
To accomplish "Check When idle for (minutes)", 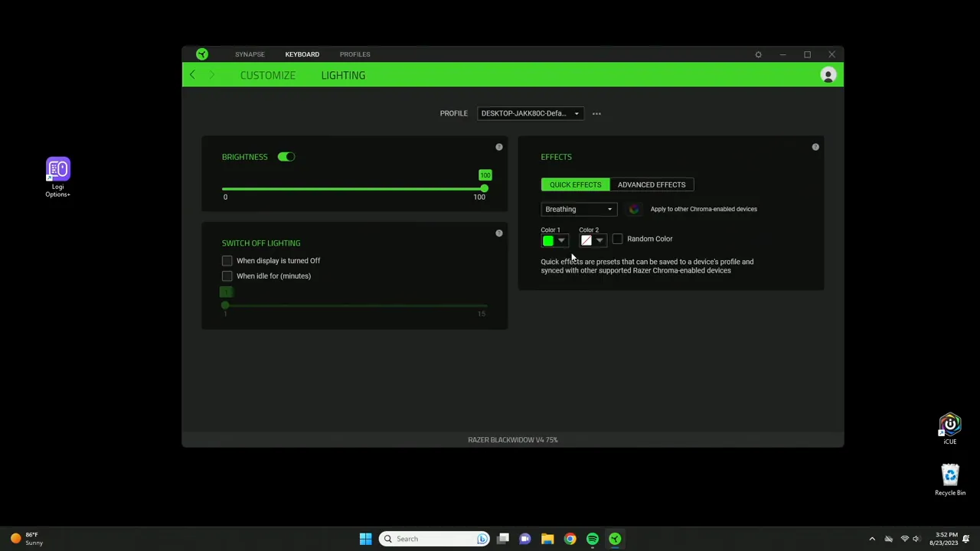I will point(227,276).
